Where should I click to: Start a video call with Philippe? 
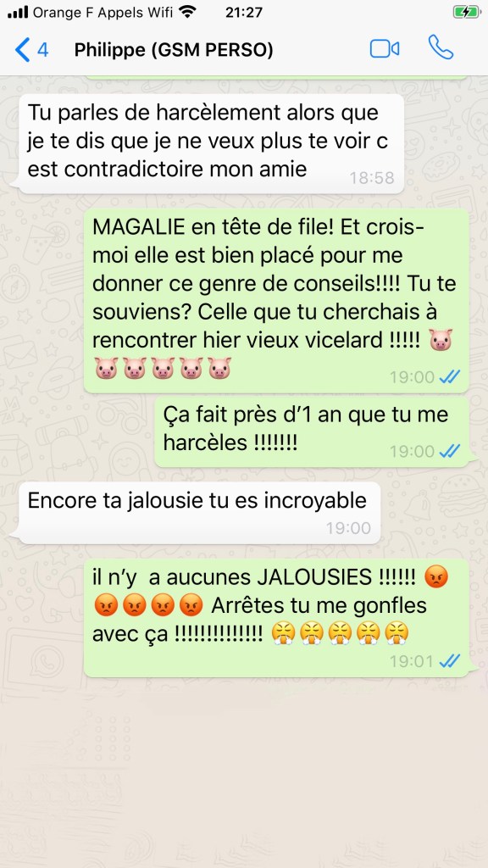tap(385, 48)
